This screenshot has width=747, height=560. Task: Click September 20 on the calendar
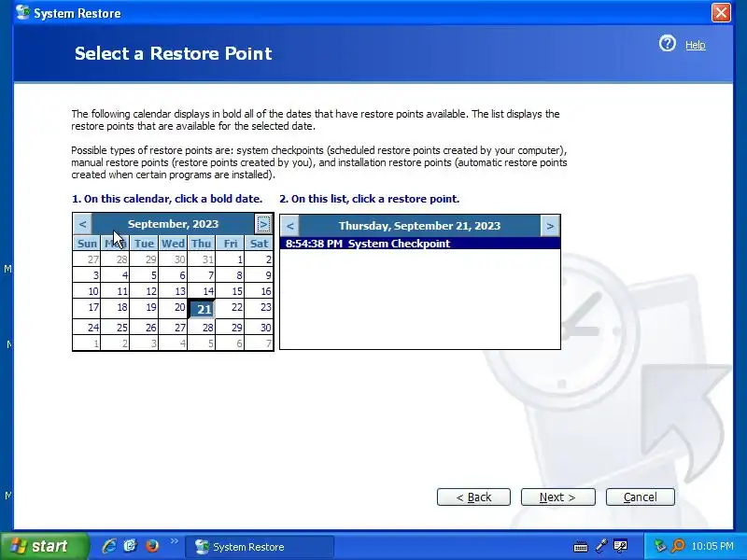(x=173, y=307)
